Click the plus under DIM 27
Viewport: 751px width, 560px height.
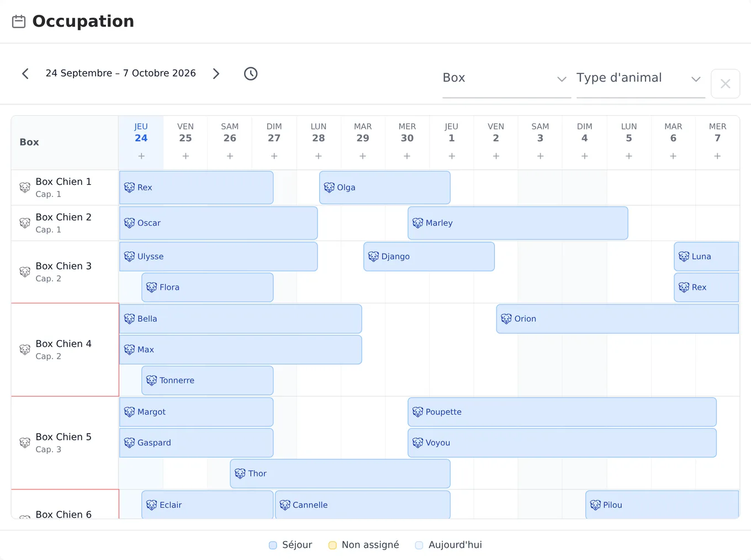click(x=274, y=156)
